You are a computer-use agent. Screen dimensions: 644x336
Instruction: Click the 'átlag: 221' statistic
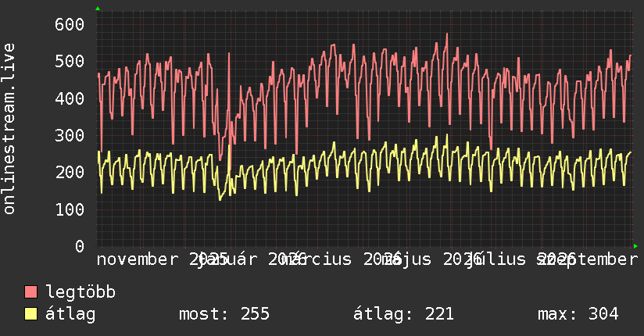(403, 314)
